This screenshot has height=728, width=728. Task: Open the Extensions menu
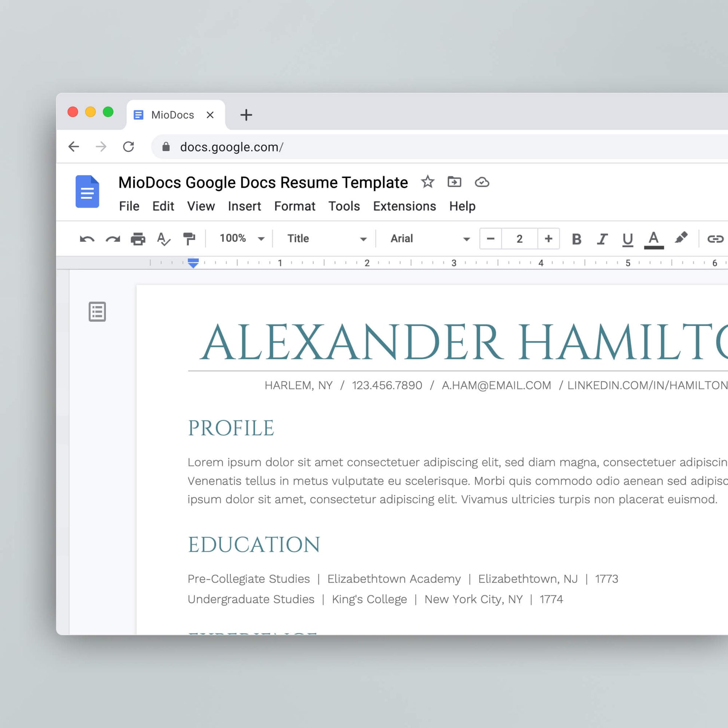pos(404,206)
